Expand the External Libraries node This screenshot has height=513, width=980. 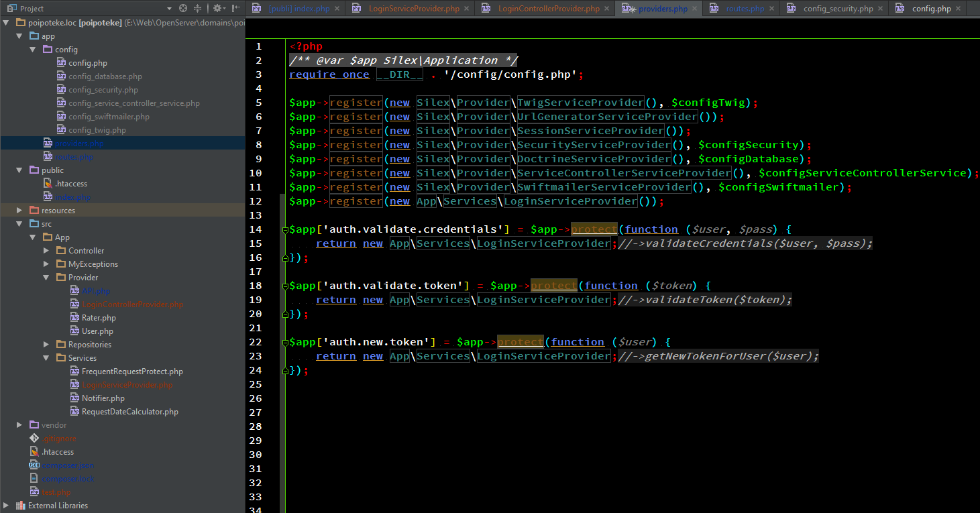pyautogui.click(x=6, y=506)
